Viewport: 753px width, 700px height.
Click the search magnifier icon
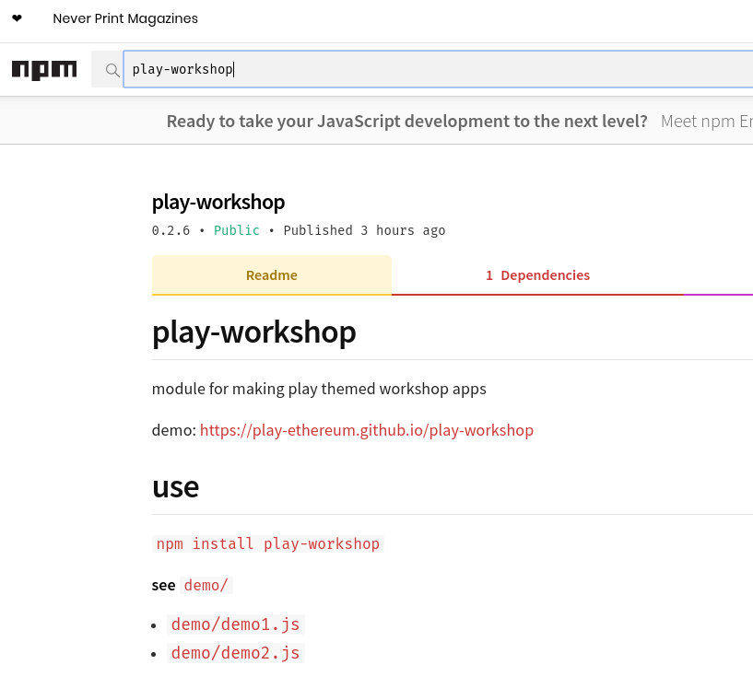point(112,70)
